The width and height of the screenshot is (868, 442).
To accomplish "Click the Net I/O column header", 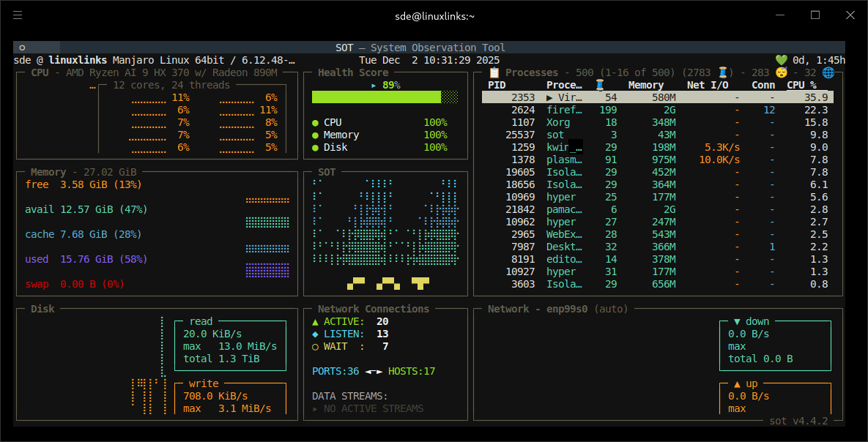I will pyautogui.click(x=707, y=85).
